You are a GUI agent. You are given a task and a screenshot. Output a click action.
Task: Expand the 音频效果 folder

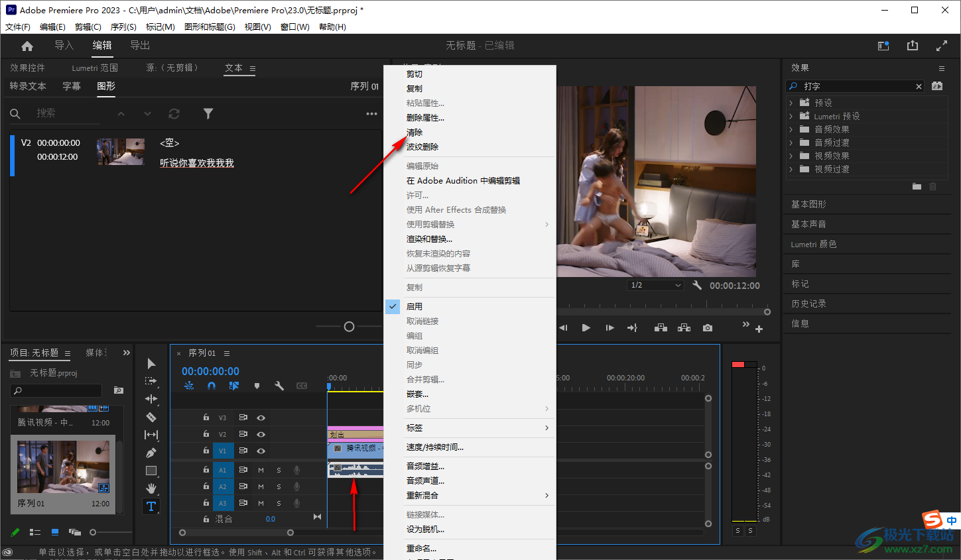(x=791, y=129)
